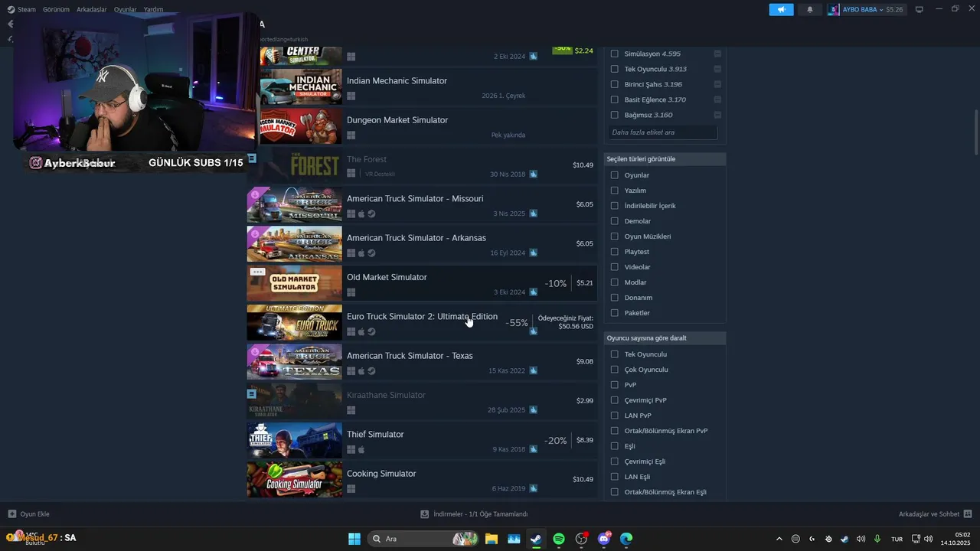The height and width of the screenshot is (551, 980).
Task: Check the Birinci Şahıs tag filter
Action: tap(614, 84)
